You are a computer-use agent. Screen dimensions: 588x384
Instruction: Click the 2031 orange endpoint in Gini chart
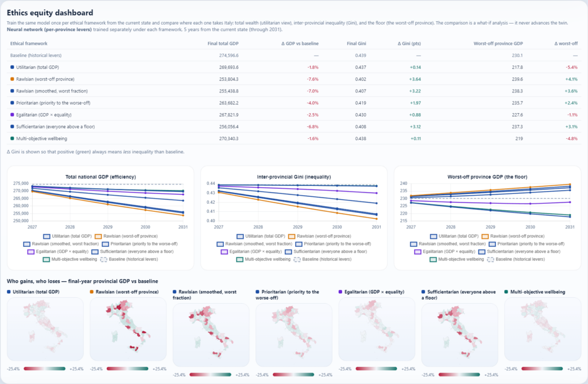[x=377, y=219]
